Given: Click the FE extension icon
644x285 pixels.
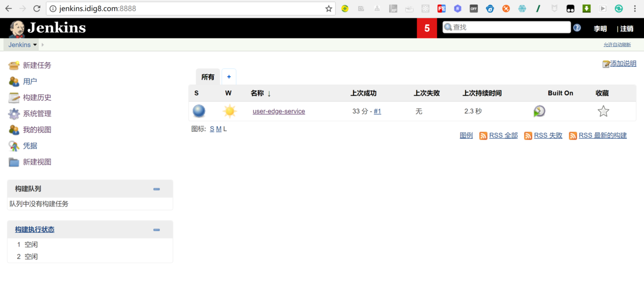Looking at the screenshot, I should [x=441, y=9].
